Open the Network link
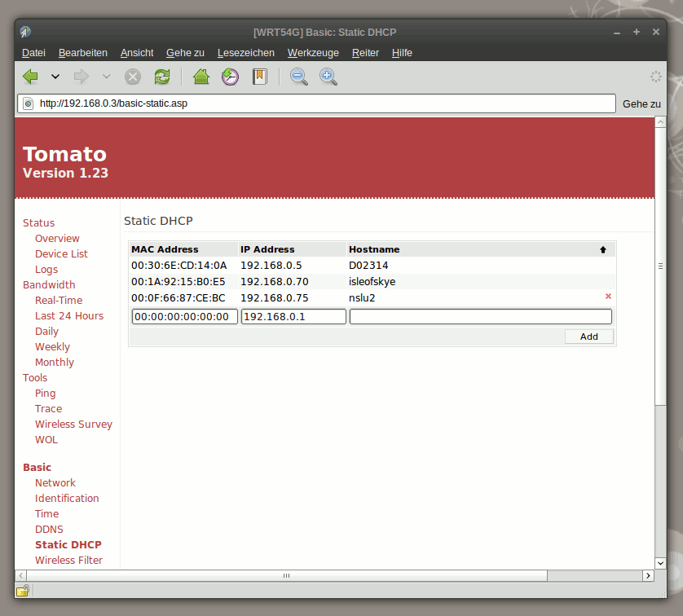The width and height of the screenshot is (683, 616). pos(55,483)
